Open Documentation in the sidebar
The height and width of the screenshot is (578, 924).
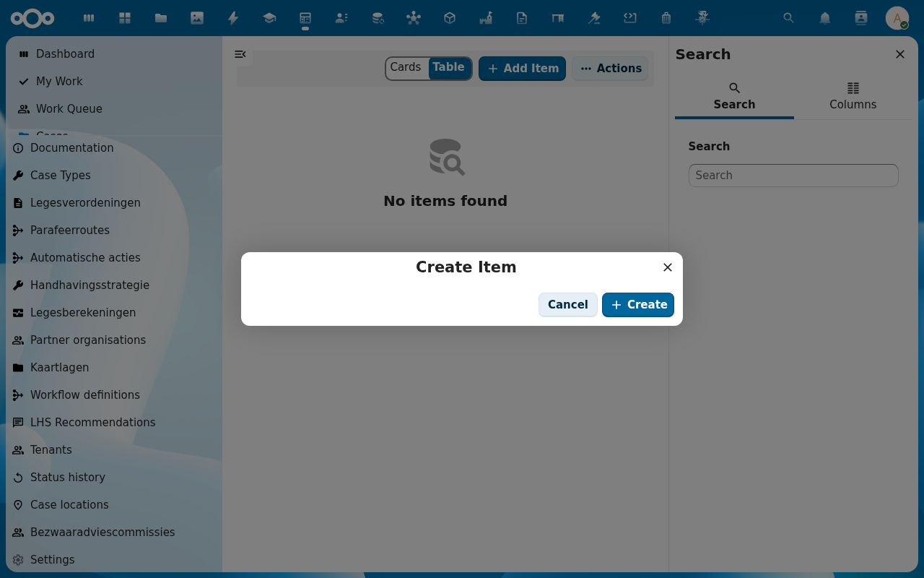(x=114, y=148)
